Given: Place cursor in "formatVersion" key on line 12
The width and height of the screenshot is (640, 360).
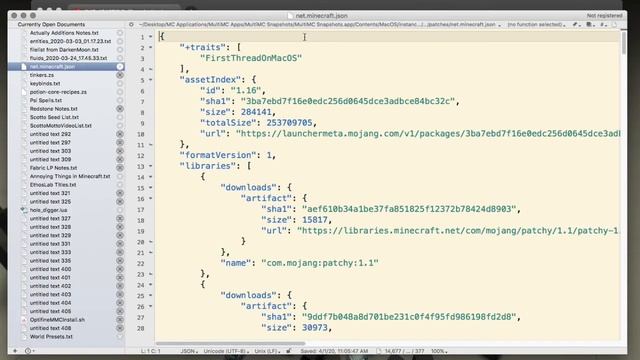Looking at the screenshot, I should tap(218, 155).
